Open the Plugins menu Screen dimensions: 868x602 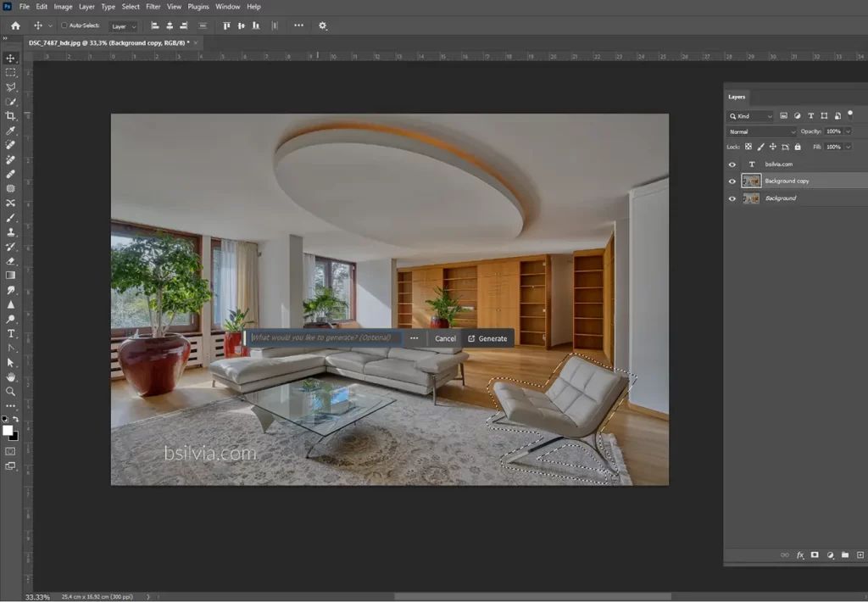click(198, 7)
